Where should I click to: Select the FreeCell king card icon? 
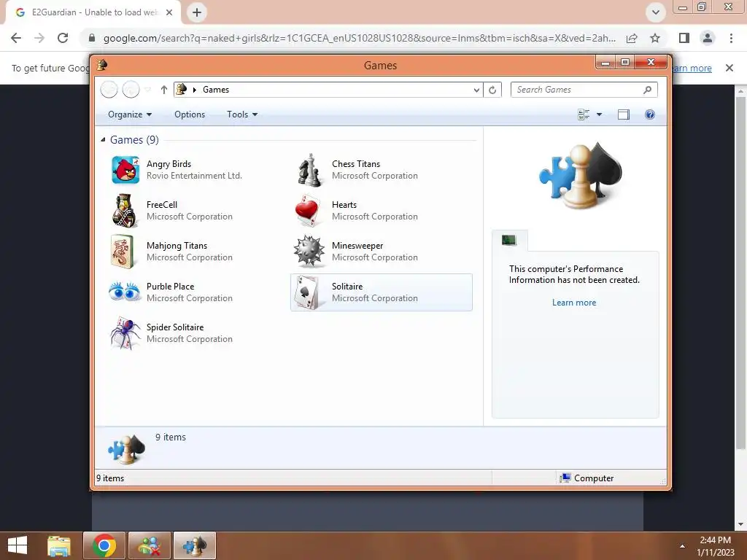coord(124,211)
